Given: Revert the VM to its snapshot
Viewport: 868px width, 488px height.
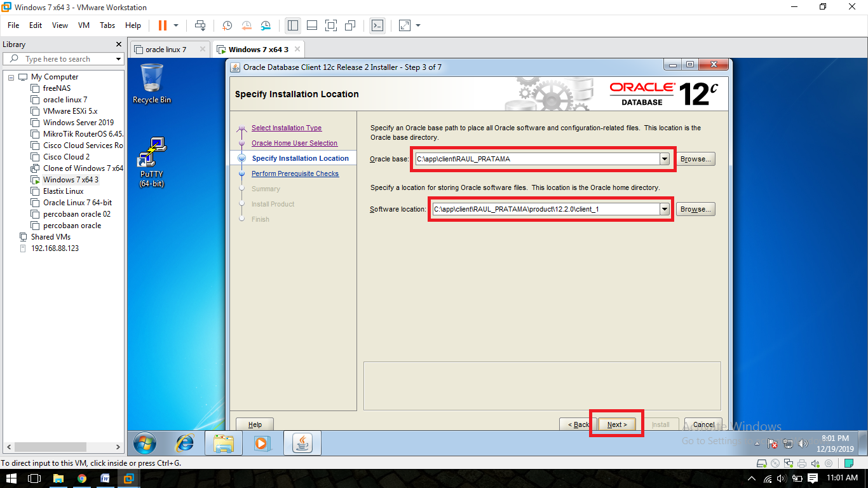Looking at the screenshot, I should pos(247,25).
